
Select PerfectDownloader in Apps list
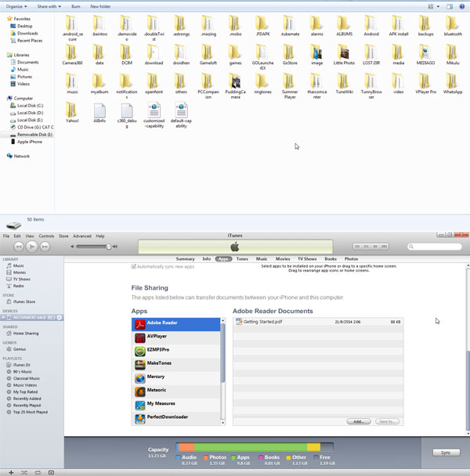176,418
